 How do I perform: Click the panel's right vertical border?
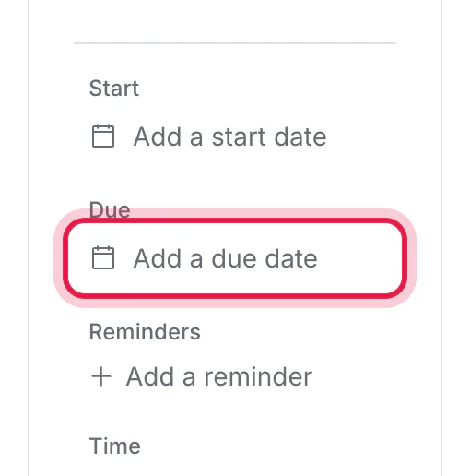(x=441, y=238)
